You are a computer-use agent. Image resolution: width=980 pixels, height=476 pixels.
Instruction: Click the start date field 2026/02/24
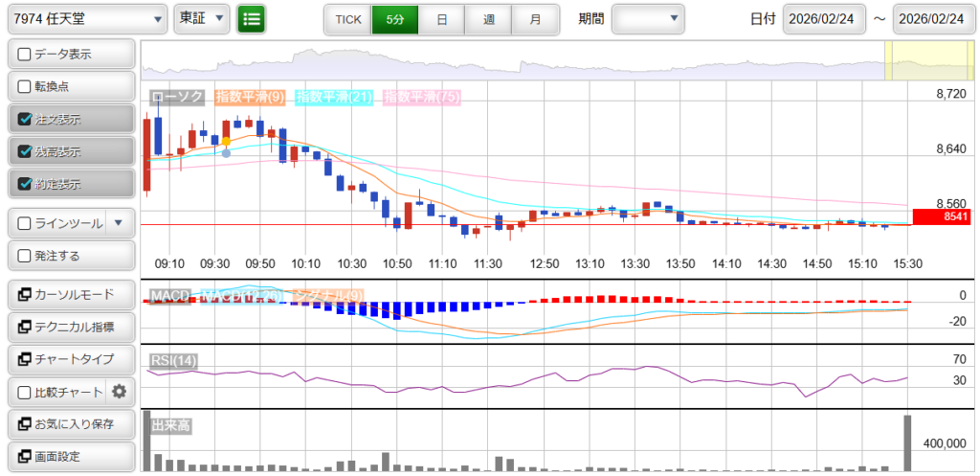click(824, 19)
